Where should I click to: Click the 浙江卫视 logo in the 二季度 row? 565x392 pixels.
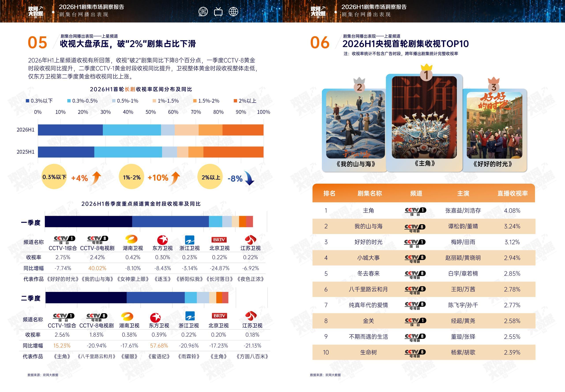(x=190, y=316)
